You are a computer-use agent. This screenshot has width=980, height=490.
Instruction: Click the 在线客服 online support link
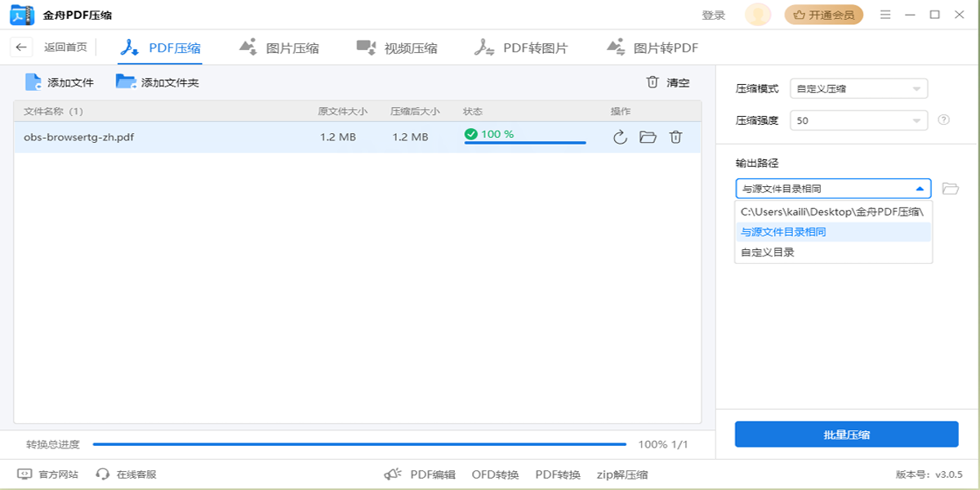pos(126,474)
